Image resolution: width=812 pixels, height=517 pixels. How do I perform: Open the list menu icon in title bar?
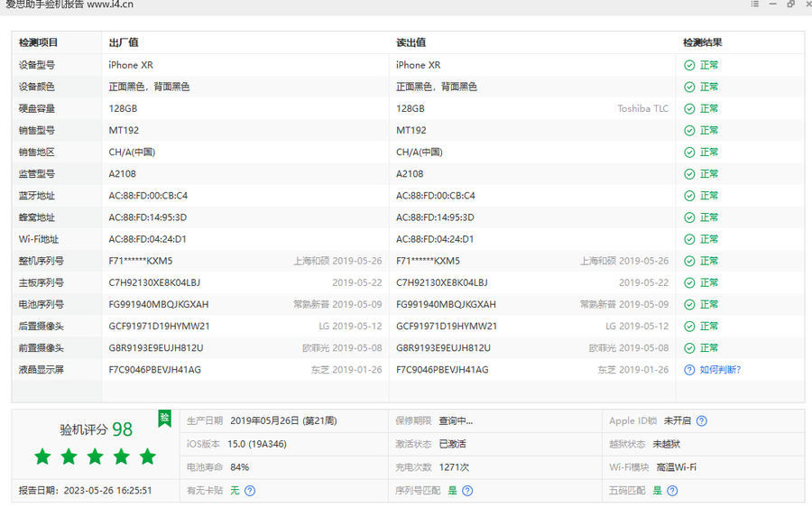(755, 4)
